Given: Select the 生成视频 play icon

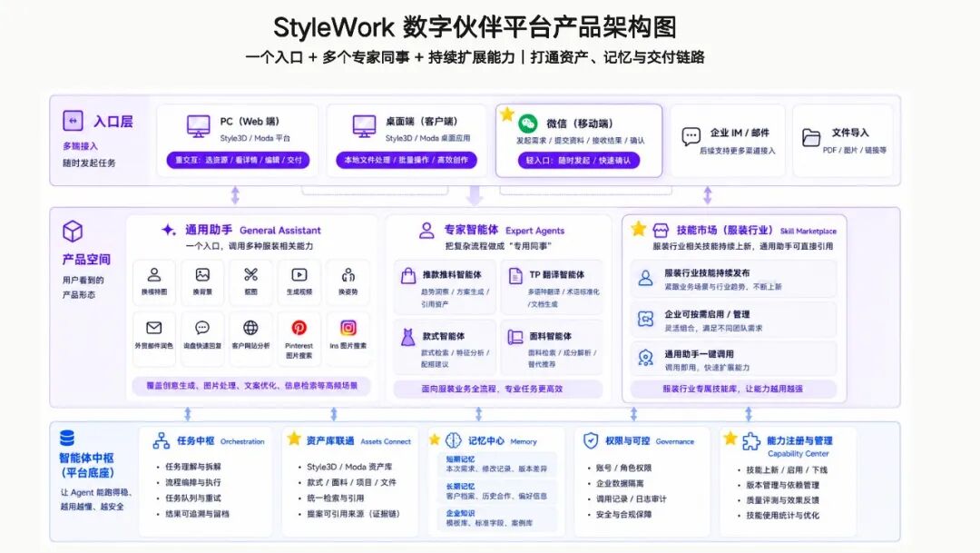Looking at the screenshot, I should point(299,274).
